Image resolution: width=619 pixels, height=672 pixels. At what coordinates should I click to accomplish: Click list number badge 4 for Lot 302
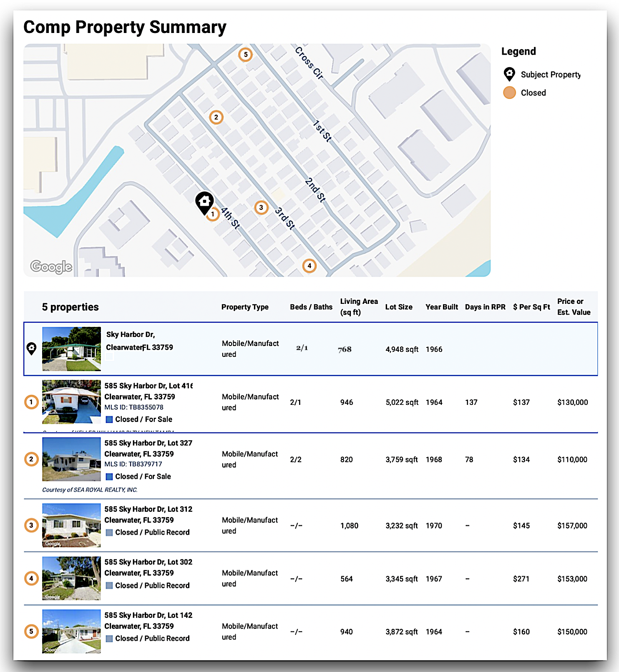click(31, 579)
